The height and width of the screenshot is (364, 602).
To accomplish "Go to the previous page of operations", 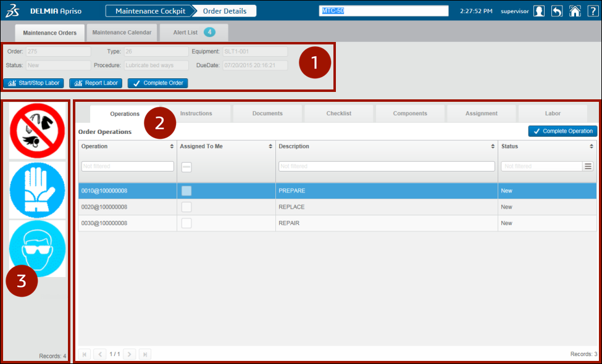I will pos(100,354).
